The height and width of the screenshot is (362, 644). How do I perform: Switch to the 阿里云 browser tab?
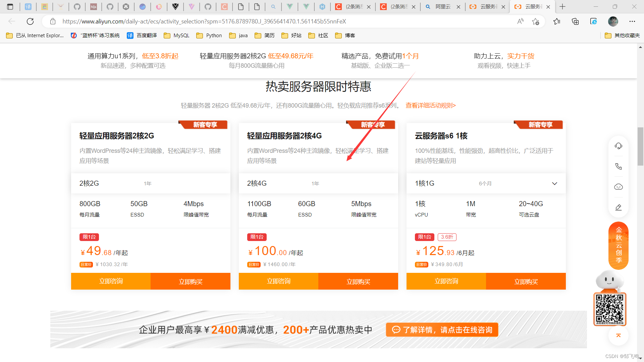tap(442, 6)
